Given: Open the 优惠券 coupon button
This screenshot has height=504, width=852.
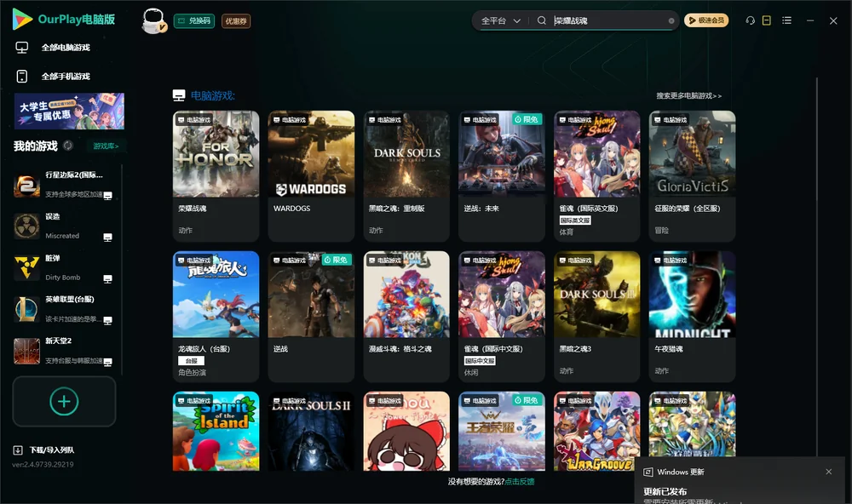Looking at the screenshot, I should 236,20.
